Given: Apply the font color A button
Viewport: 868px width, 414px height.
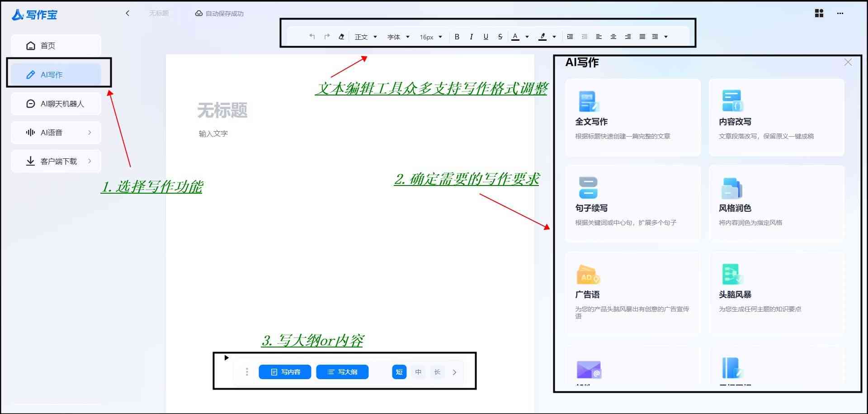Looking at the screenshot, I should (x=515, y=37).
